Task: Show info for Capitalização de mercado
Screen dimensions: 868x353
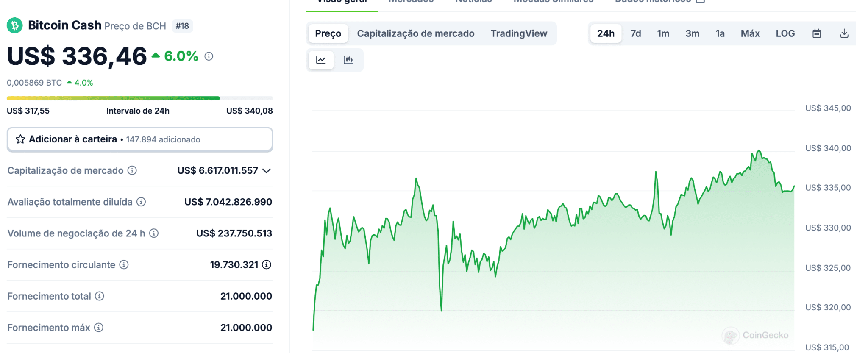Action: point(132,170)
